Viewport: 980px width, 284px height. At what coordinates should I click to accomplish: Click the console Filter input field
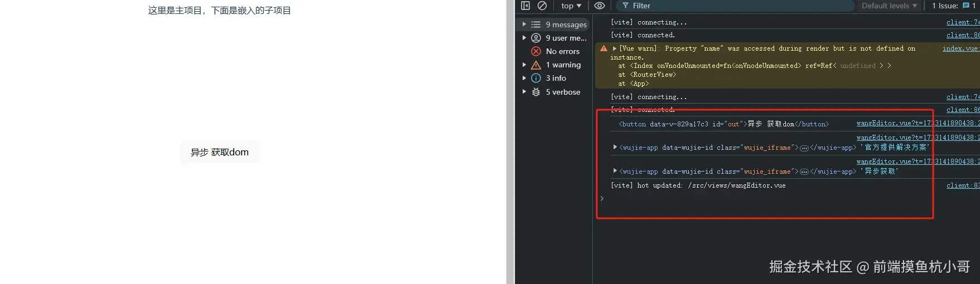(735, 6)
